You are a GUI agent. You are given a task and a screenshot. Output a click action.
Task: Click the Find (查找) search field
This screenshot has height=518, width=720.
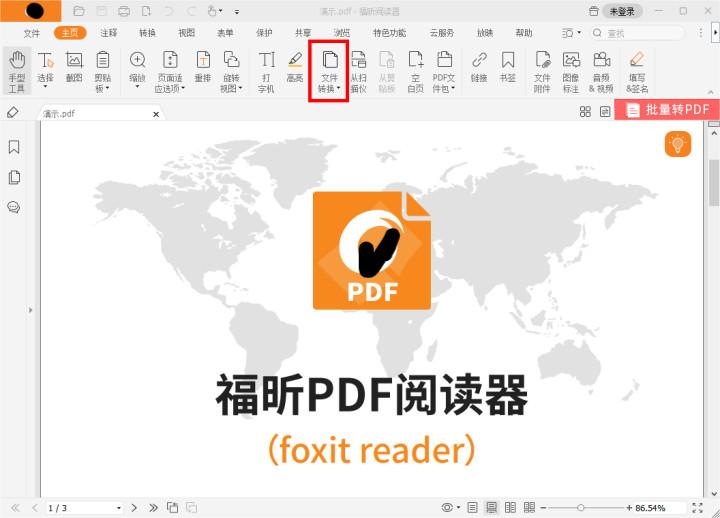point(637,33)
